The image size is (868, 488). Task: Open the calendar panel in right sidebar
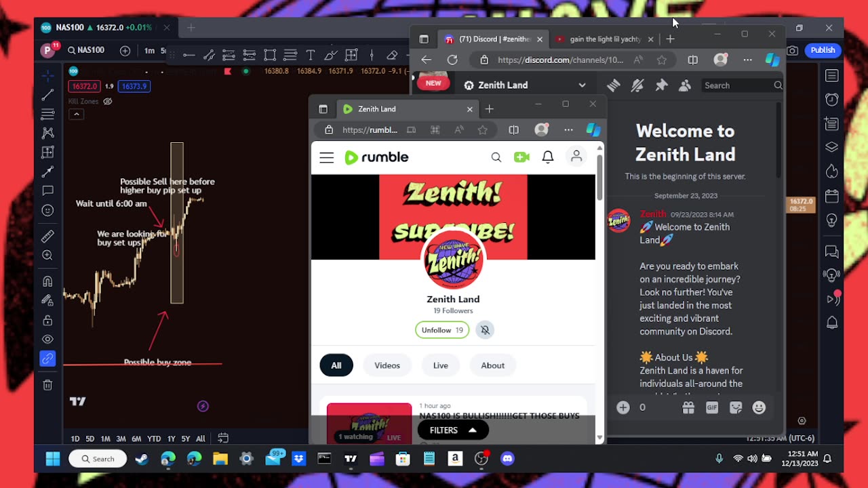pos(832,196)
